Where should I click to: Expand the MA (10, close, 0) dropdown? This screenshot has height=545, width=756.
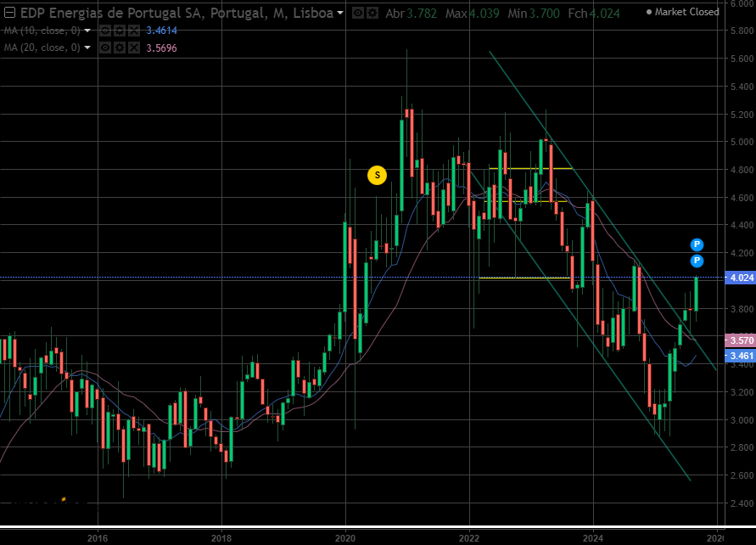click(x=87, y=31)
